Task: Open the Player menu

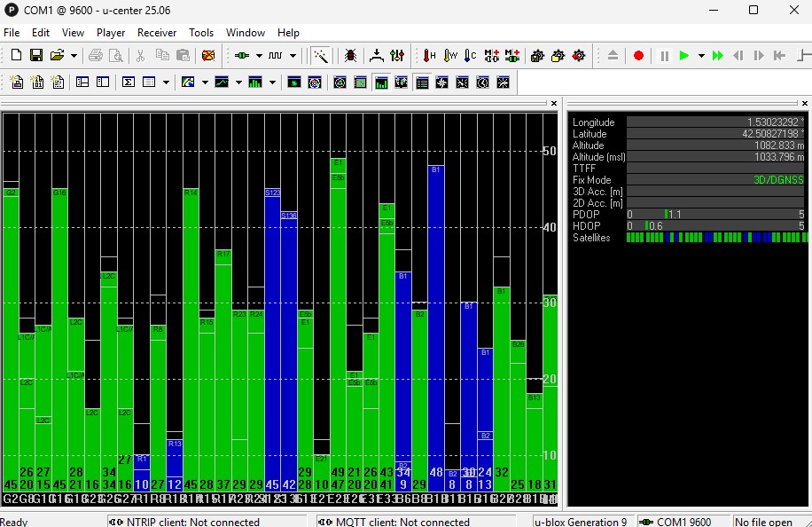Action: pos(111,33)
